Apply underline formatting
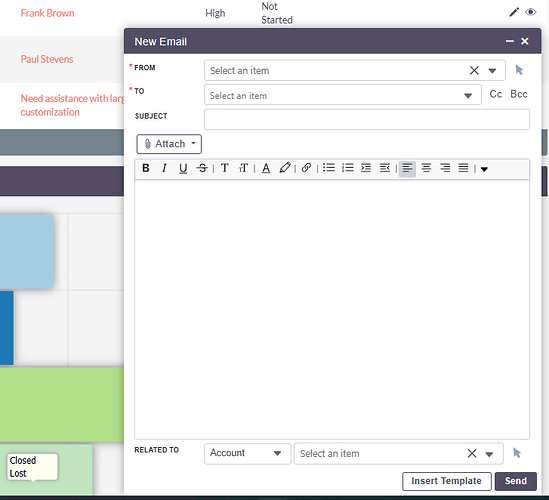 click(x=183, y=168)
